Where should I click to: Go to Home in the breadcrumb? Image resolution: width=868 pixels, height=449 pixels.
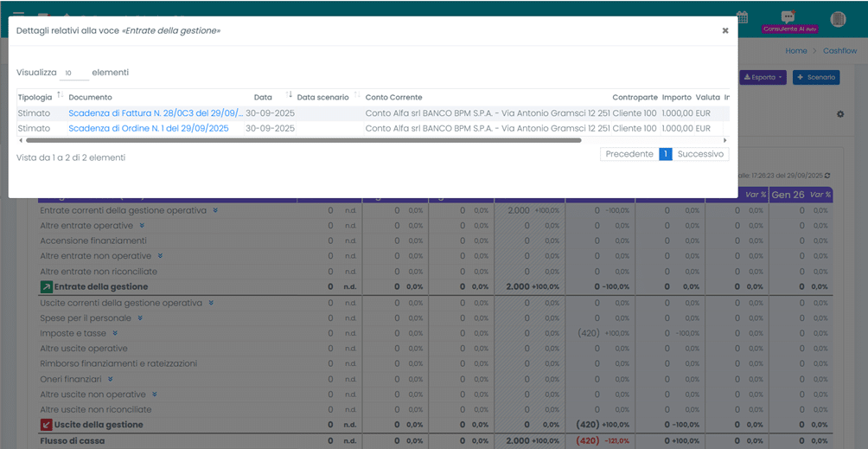click(x=795, y=51)
